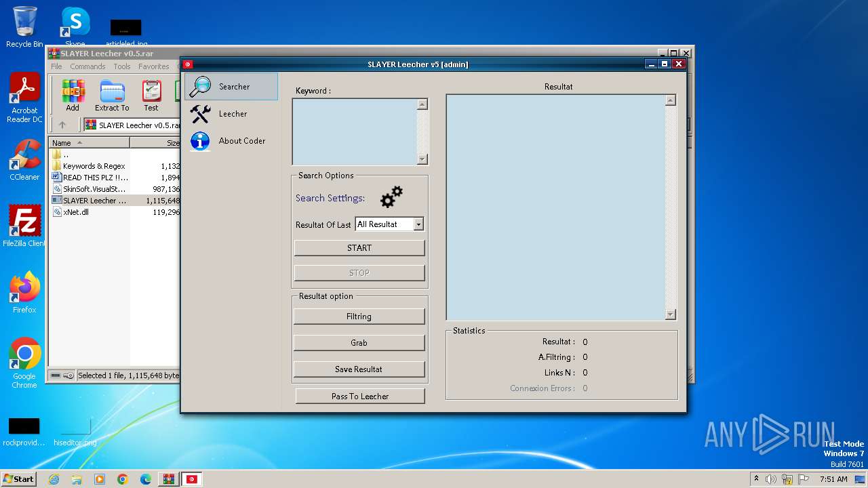Select rockprovid... desktop file
The width and height of the screenshot is (868, 488).
(24, 432)
